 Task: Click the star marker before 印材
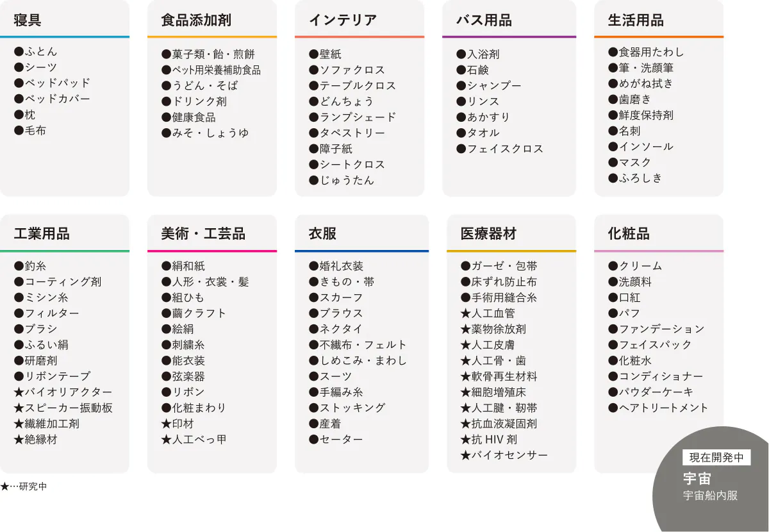166,424
